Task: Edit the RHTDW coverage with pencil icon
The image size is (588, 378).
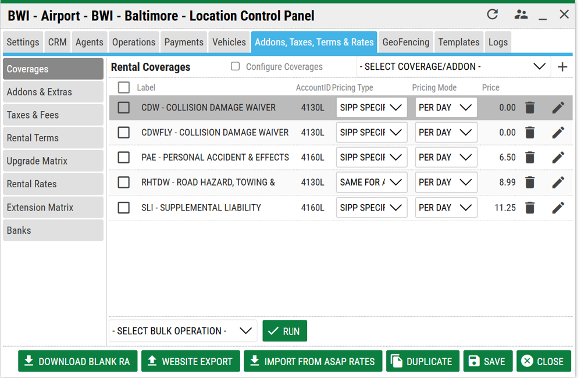Action: [x=558, y=183]
